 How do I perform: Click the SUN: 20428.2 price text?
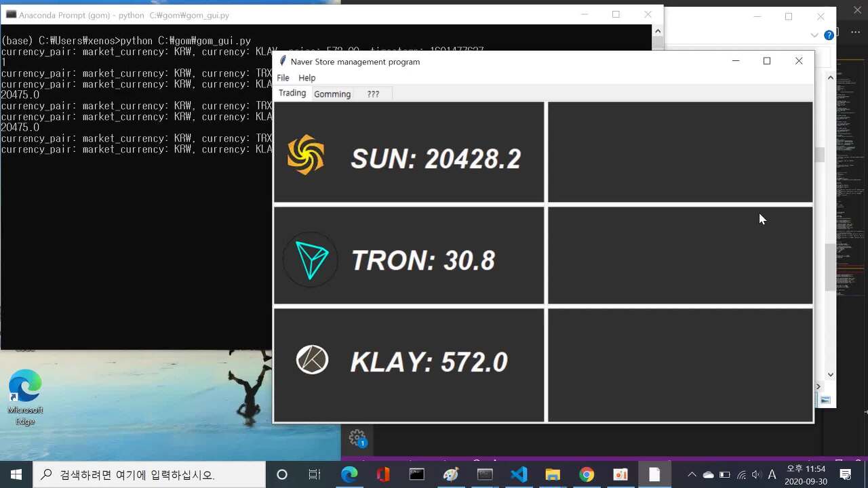point(435,159)
